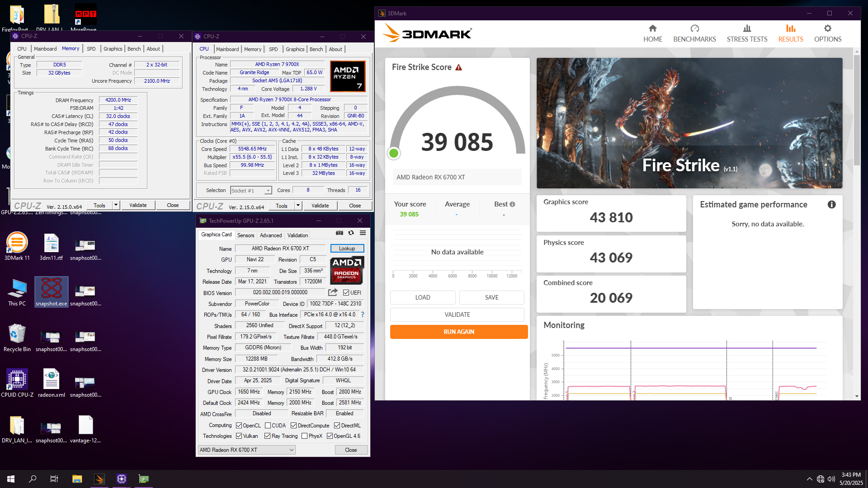Click Lookup button in GPU-Z
This screenshot has height=488, width=868.
(x=347, y=249)
